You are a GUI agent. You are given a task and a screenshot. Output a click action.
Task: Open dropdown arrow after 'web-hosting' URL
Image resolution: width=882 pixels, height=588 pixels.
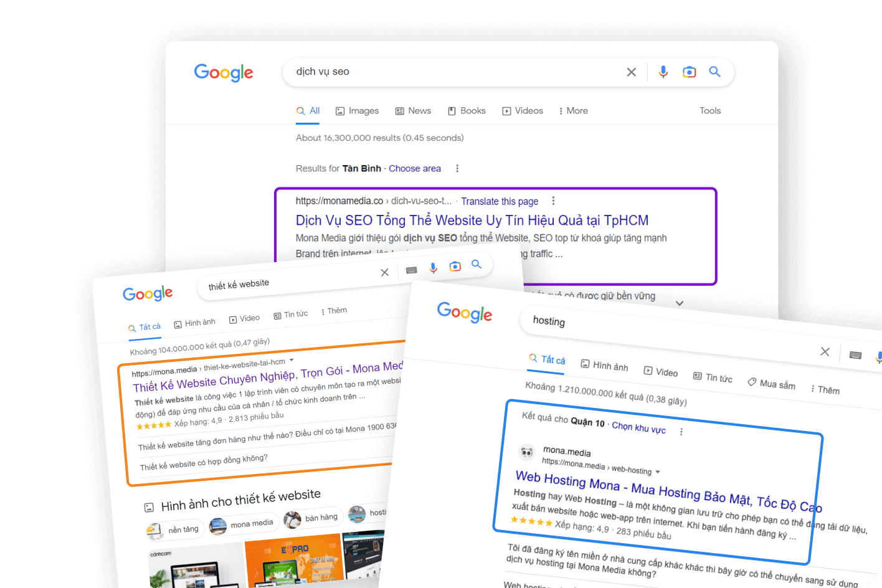click(x=658, y=472)
